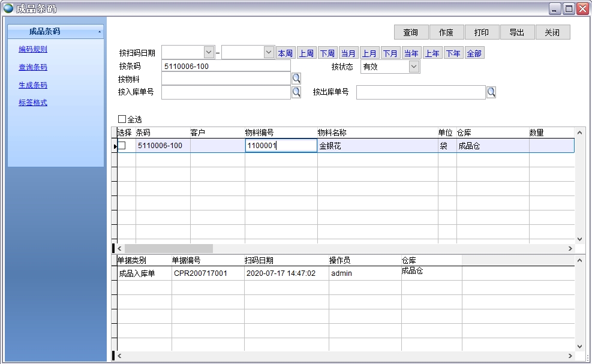Check the select box for row 5110006-100
This screenshot has width=592, height=364.
[x=122, y=146]
